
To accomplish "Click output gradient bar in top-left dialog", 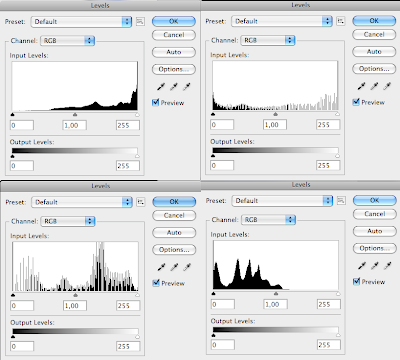I will coord(75,151).
